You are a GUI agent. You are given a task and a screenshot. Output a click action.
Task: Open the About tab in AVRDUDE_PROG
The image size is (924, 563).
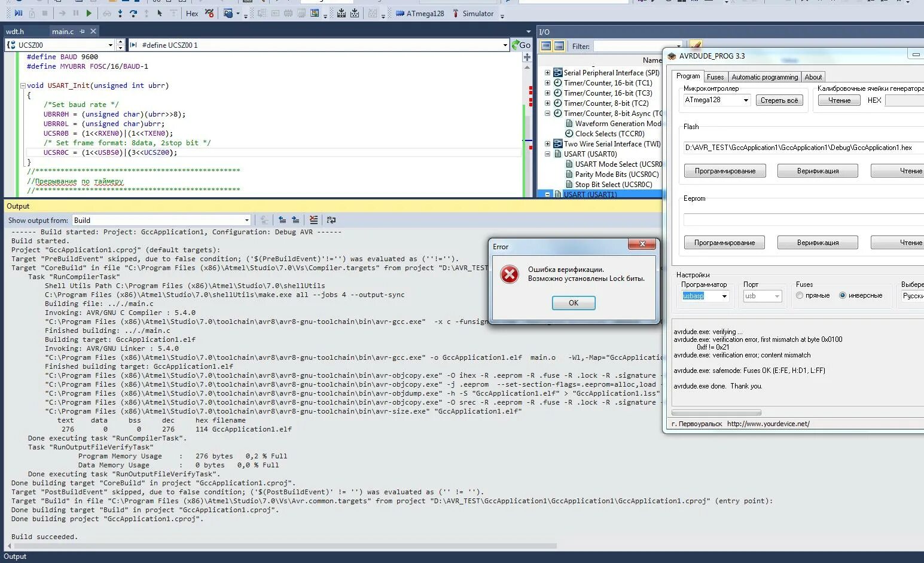813,77
